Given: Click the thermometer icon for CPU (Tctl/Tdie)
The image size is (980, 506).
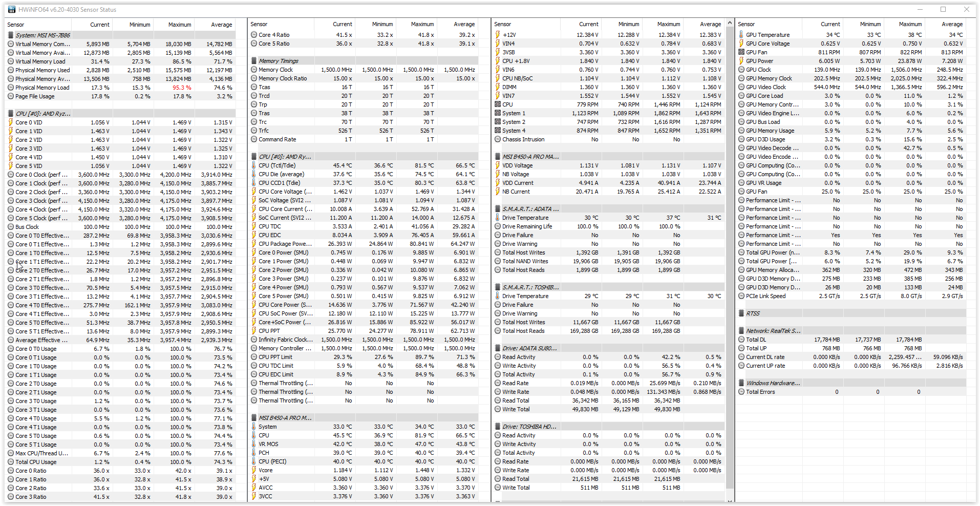Looking at the screenshot, I should (x=254, y=165).
